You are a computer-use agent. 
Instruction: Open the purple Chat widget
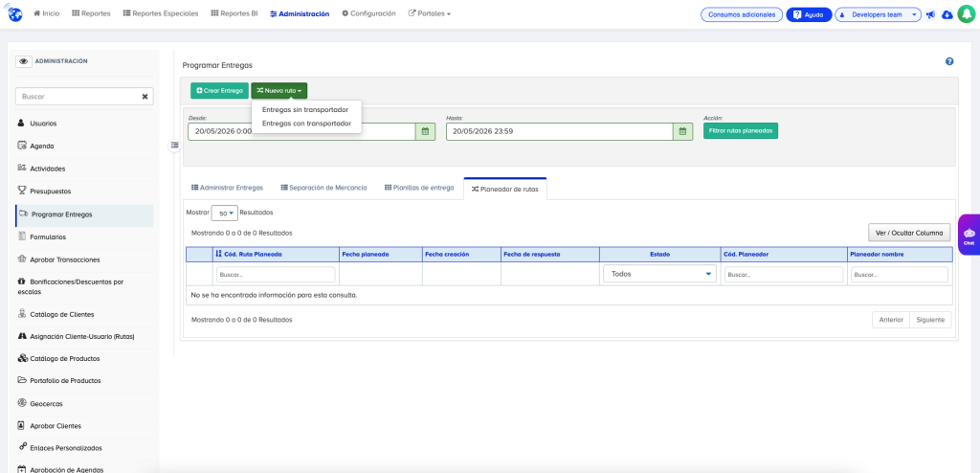coord(969,236)
